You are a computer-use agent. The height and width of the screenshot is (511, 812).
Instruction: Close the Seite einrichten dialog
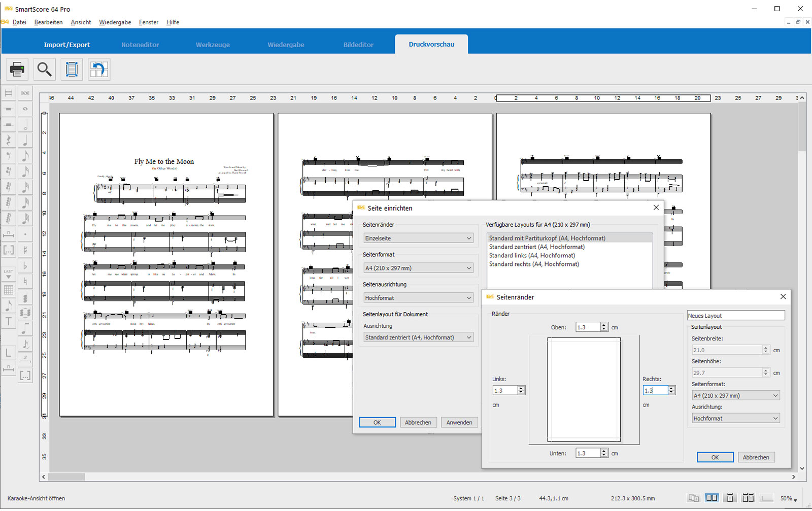tap(656, 208)
